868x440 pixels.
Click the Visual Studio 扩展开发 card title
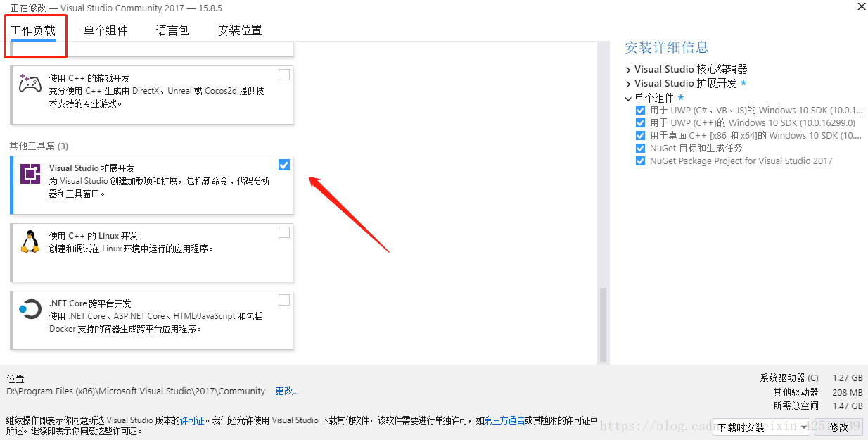point(92,168)
